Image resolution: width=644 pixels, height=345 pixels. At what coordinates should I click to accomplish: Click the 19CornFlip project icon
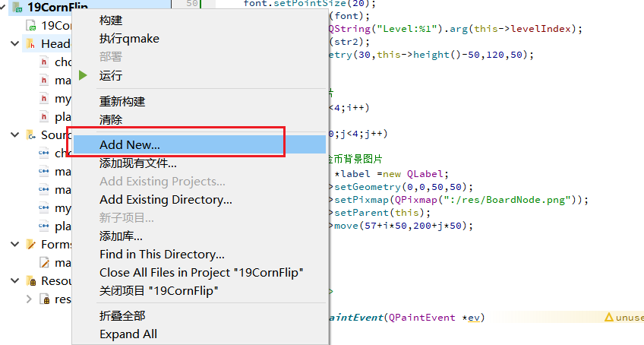(x=17, y=7)
